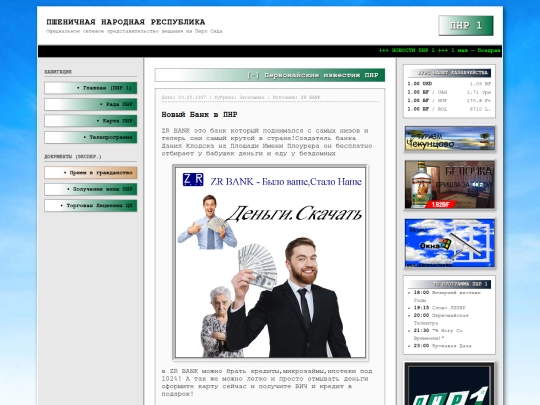Click the 1.00 USD exchange rate row
This screenshot has height=405, width=540.
(x=449, y=84)
